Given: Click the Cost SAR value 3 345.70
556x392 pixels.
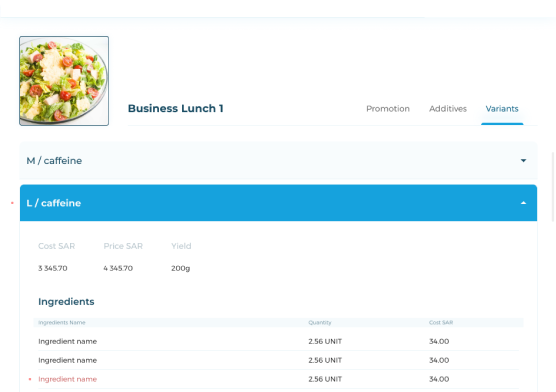Looking at the screenshot, I should [52, 268].
